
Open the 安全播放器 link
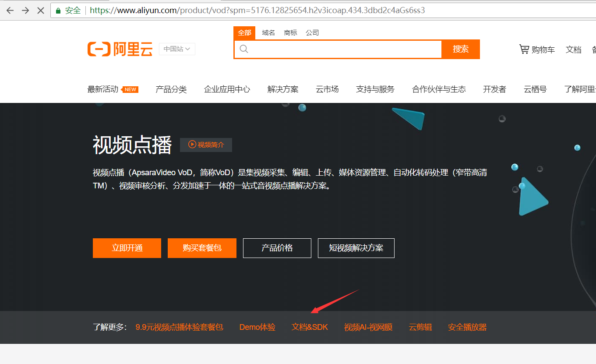[x=467, y=327]
